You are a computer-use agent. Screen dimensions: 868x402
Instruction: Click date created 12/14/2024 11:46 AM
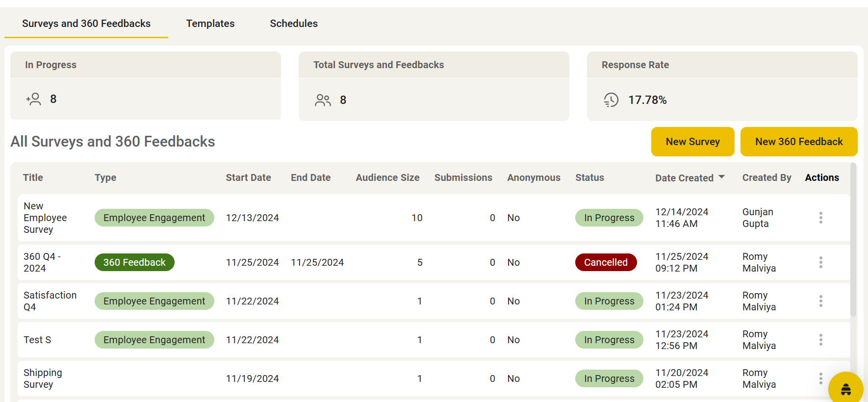pos(682,218)
